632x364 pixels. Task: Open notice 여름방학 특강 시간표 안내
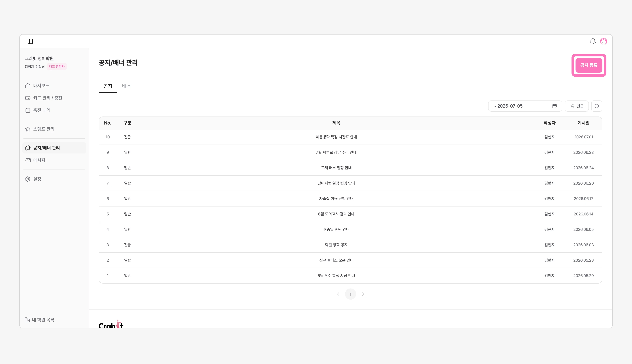(x=336, y=137)
